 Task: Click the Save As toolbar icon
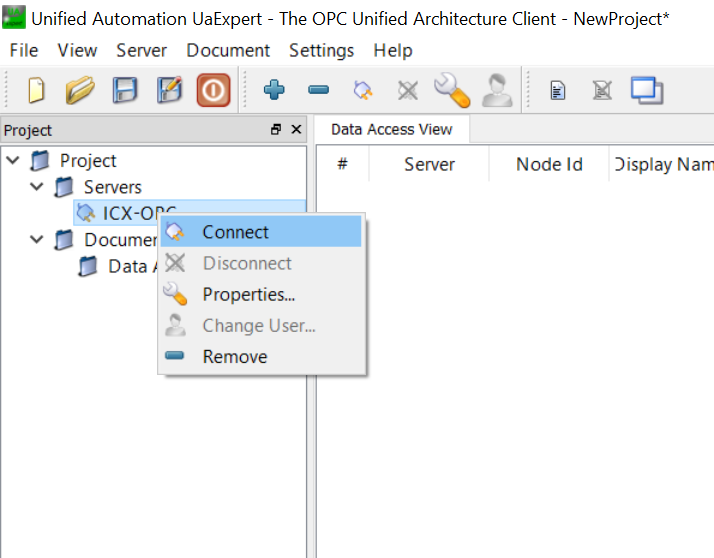click(x=169, y=91)
